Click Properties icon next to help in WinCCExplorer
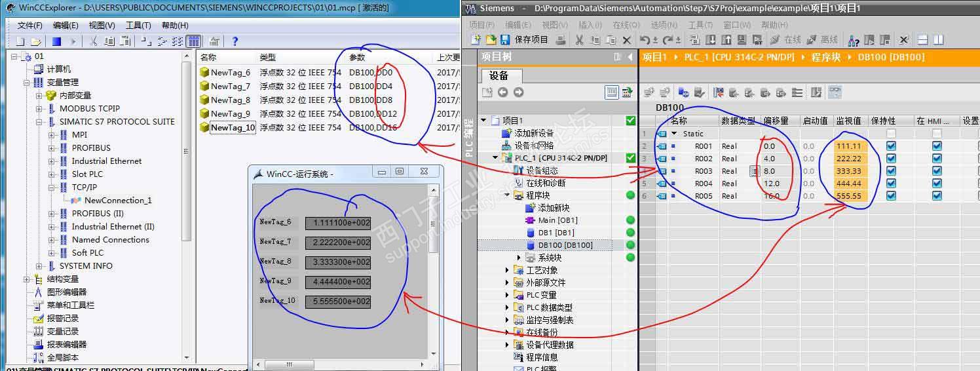Viewport: 980px width, 371px height. click(215, 41)
